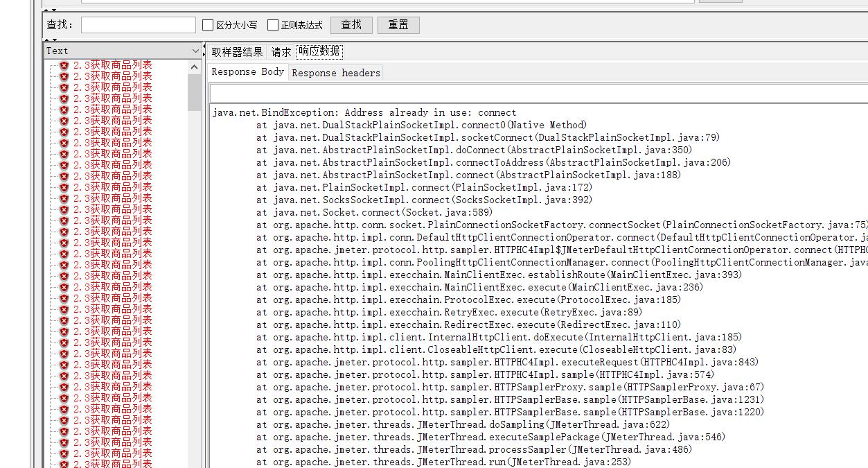Click the HTTPSamplerBase.java:1220 line
868x468 pixels.
point(510,412)
